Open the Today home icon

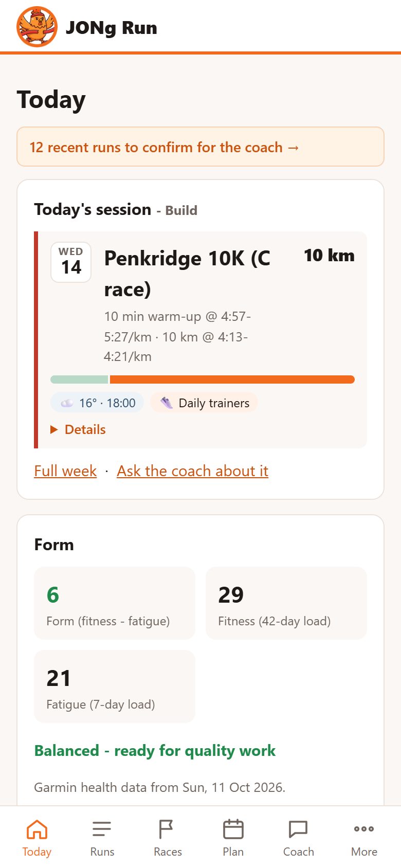click(x=37, y=829)
